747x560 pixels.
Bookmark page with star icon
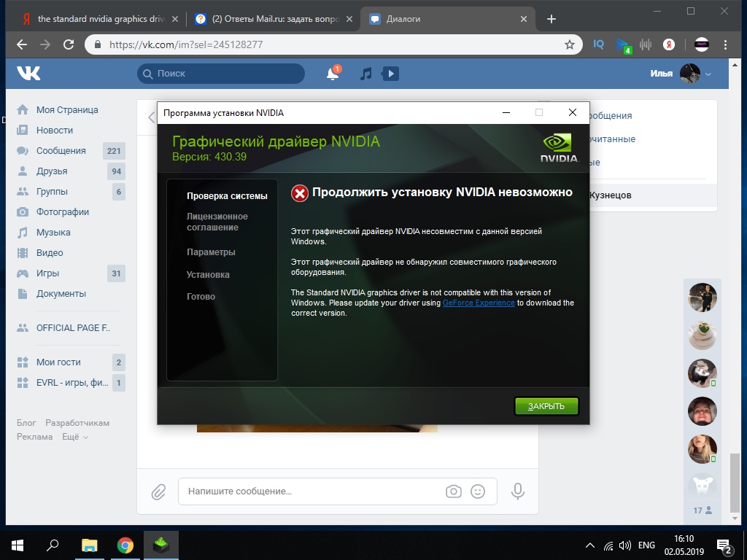pyautogui.click(x=569, y=44)
